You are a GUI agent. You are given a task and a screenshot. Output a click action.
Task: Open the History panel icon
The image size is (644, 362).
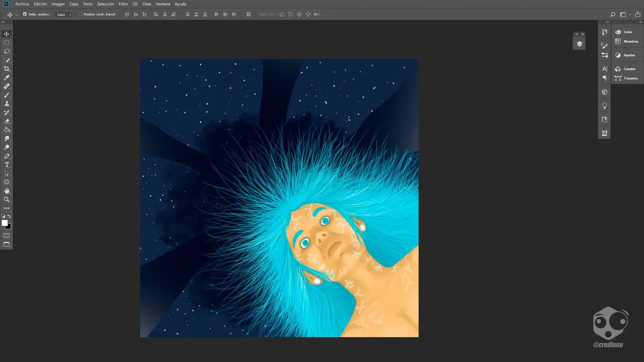tap(605, 32)
